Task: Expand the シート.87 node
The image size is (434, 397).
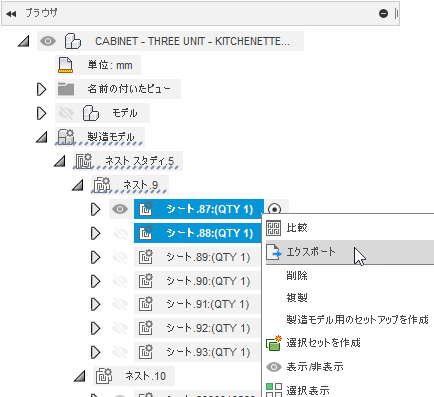Action: point(95,209)
